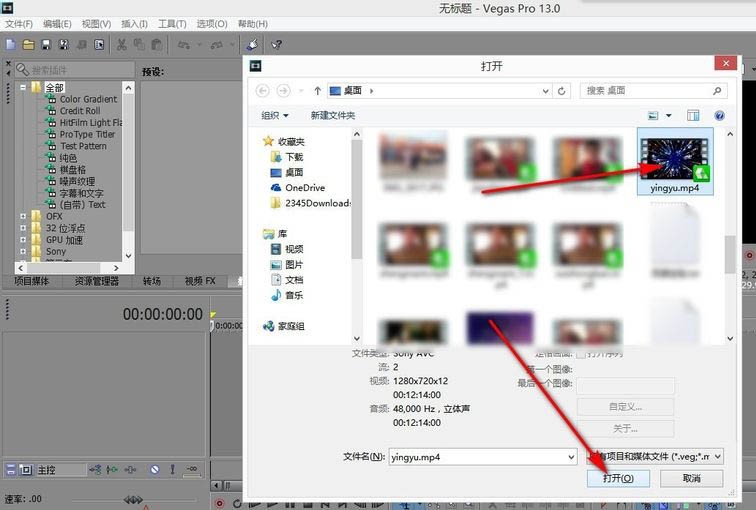Screen dimensions: 756x510
Task: Expand the OFX tree folder
Action: [23, 216]
